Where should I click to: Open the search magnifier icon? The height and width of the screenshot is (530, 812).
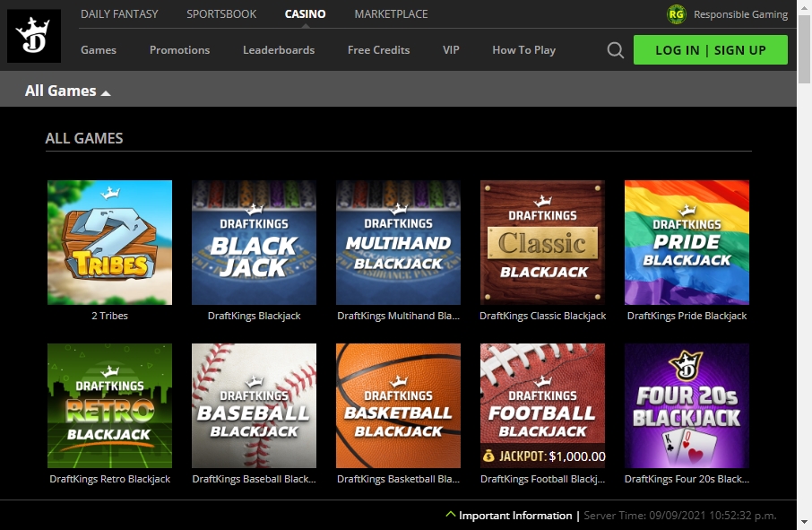click(615, 50)
